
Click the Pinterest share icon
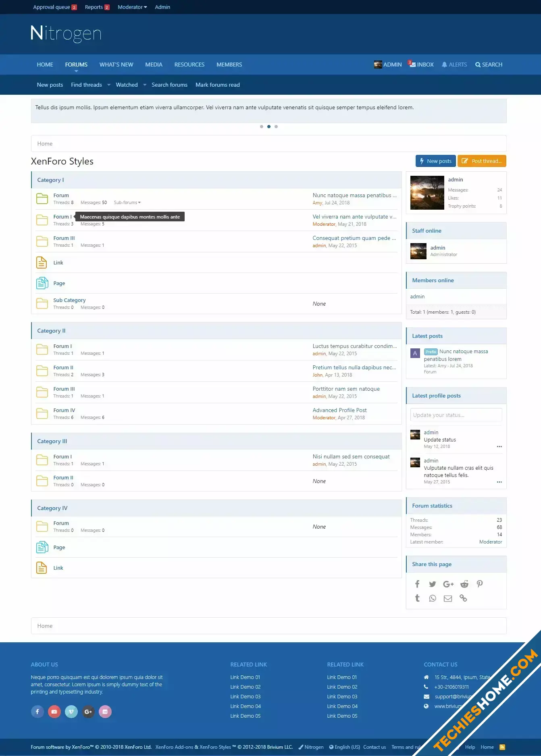pyautogui.click(x=480, y=584)
